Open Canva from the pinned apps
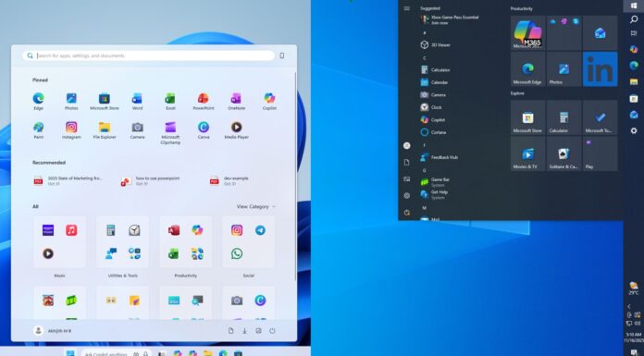Image resolution: width=644 pixels, height=356 pixels. pos(204,130)
